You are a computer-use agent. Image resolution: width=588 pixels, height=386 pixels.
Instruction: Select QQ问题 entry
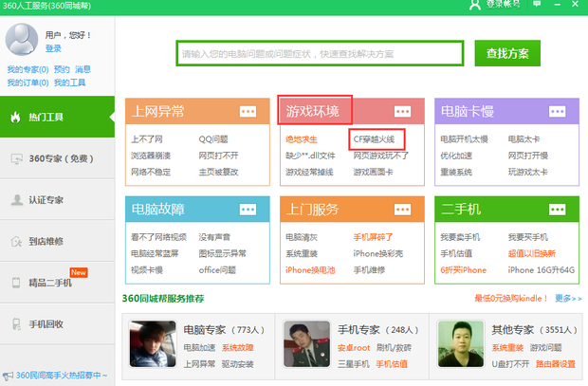213,139
